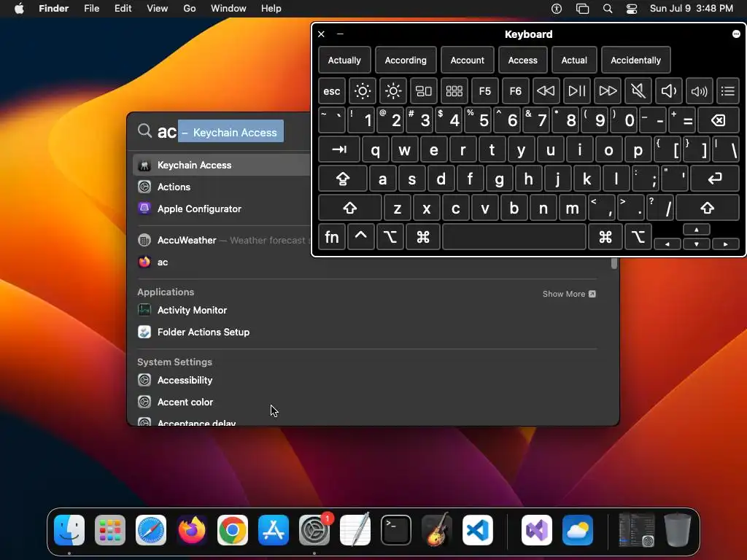Click the Spotlight magnifier in menu bar

coord(608,9)
